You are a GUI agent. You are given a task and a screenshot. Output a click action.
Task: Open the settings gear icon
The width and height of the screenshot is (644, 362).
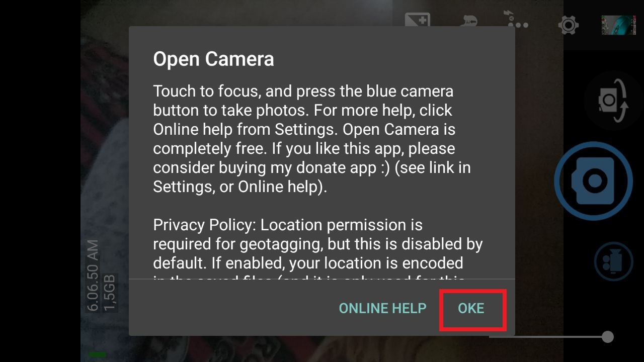pyautogui.click(x=569, y=25)
